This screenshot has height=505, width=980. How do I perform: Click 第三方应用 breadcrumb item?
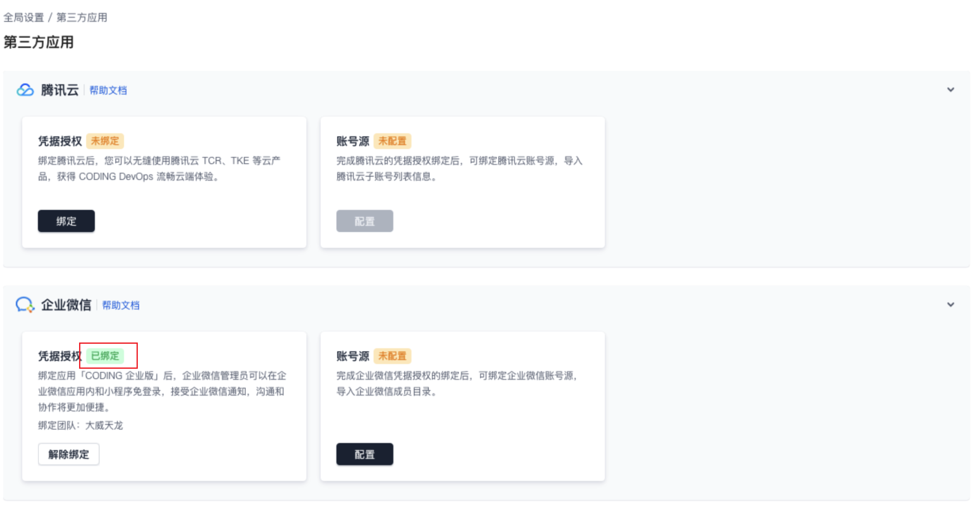pyautogui.click(x=82, y=17)
